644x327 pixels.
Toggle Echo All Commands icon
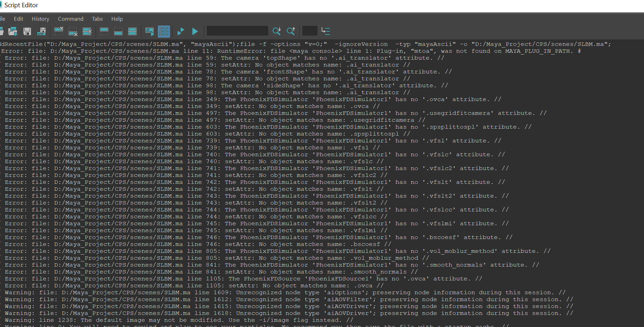[x=150, y=31]
